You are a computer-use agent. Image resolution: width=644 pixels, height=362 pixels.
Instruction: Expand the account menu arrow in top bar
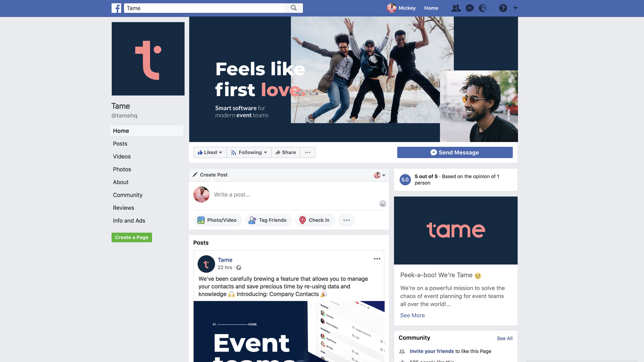coord(516,8)
